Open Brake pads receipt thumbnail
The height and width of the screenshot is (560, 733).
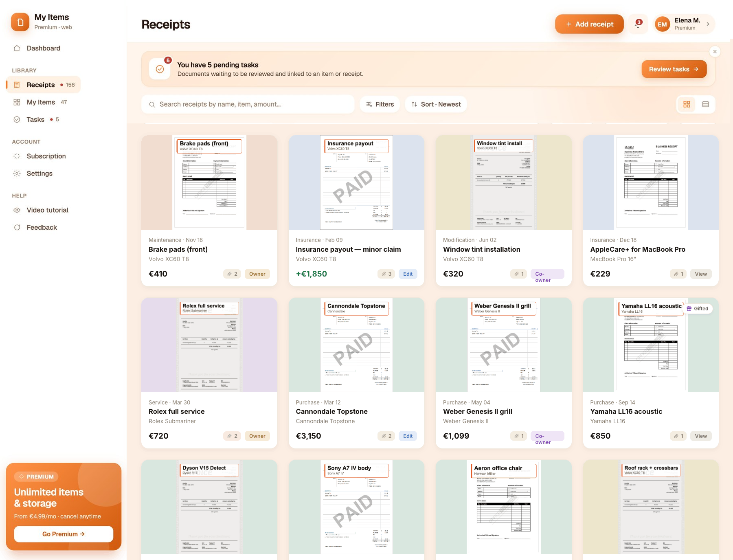209,182
